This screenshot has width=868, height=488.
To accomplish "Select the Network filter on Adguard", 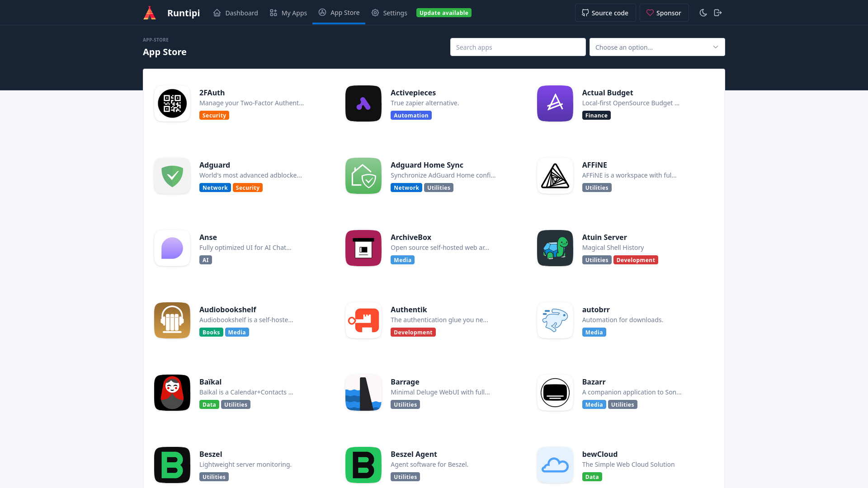I will coord(215,187).
